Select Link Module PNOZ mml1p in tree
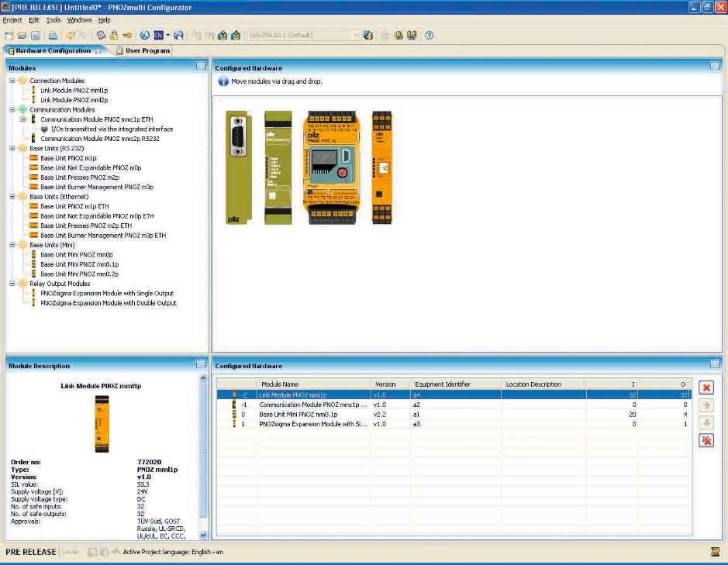The height and width of the screenshot is (565, 728). click(74, 90)
